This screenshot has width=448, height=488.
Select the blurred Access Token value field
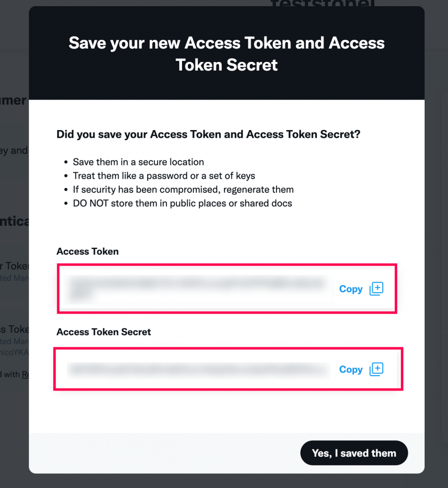pyautogui.click(x=199, y=289)
